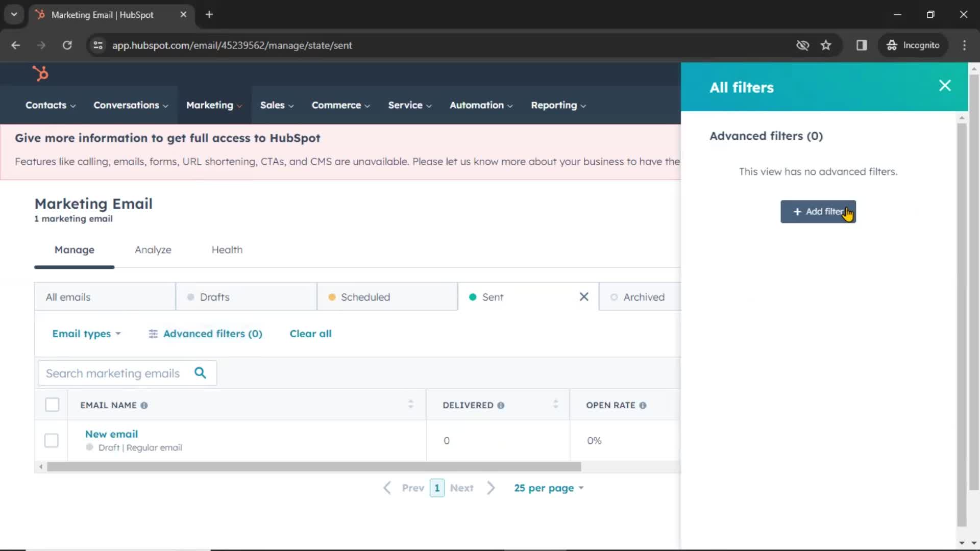Open the Marketing menu
980x551 pixels.
[214, 105]
